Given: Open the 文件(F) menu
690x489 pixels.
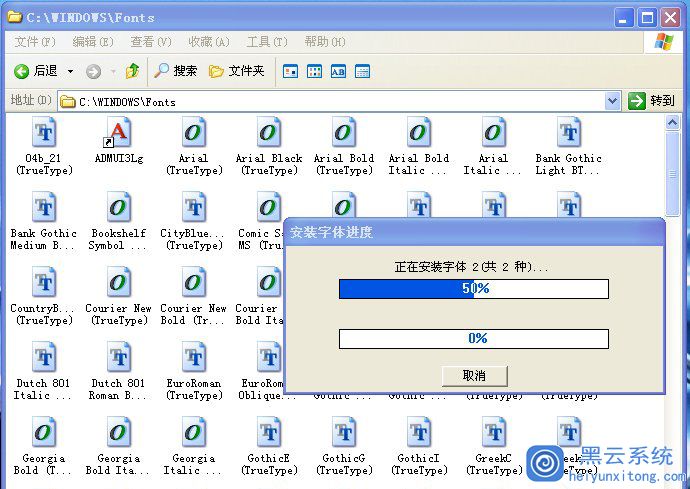Looking at the screenshot, I should point(35,42).
